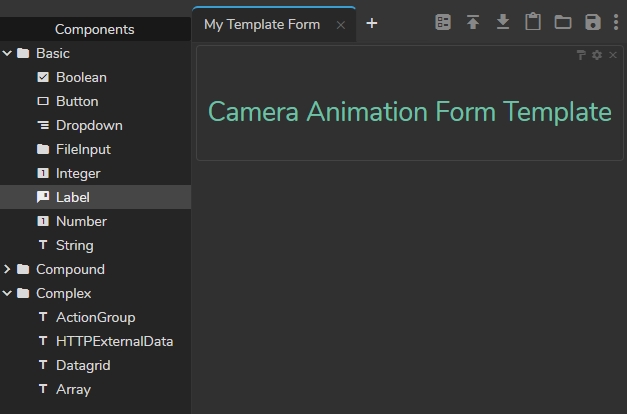This screenshot has width=627, height=414.
Task: Collapse the Complex components folder
Action: click(x=8, y=293)
